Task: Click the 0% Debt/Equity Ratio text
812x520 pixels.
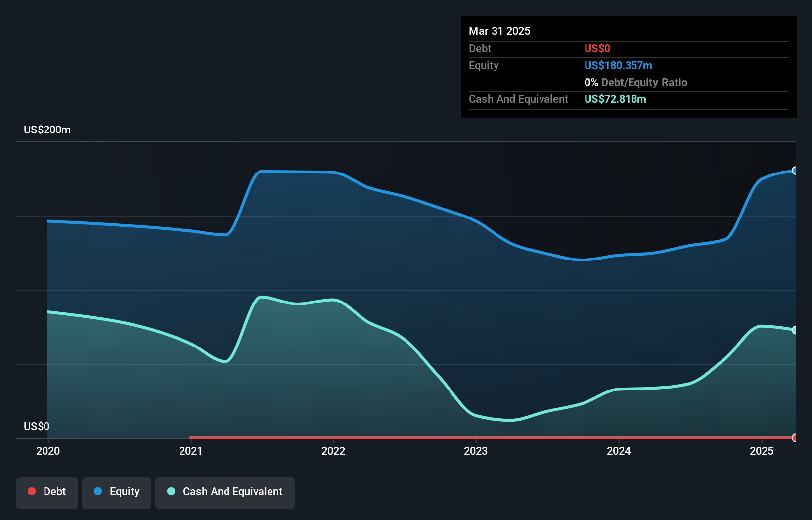Action: [636, 82]
